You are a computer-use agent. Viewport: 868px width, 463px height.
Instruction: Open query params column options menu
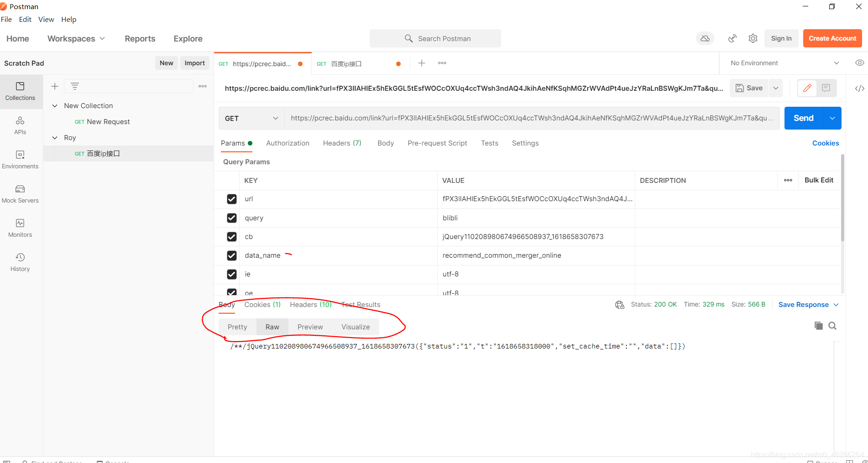coord(788,180)
